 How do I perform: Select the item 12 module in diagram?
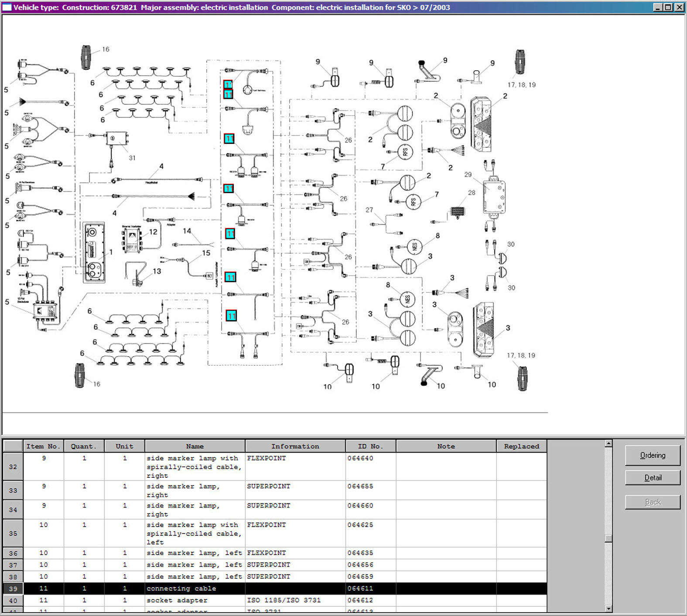(x=131, y=240)
